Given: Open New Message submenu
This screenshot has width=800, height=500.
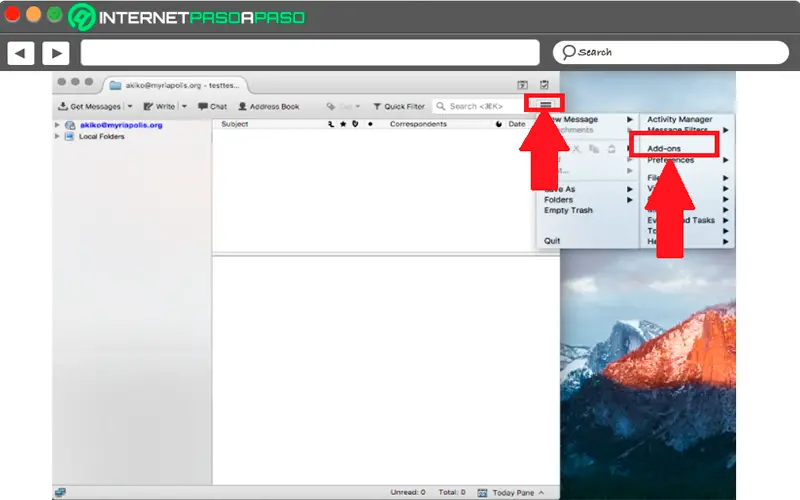Looking at the screenshot, I should pyautogui.click(x=587, y=119).
